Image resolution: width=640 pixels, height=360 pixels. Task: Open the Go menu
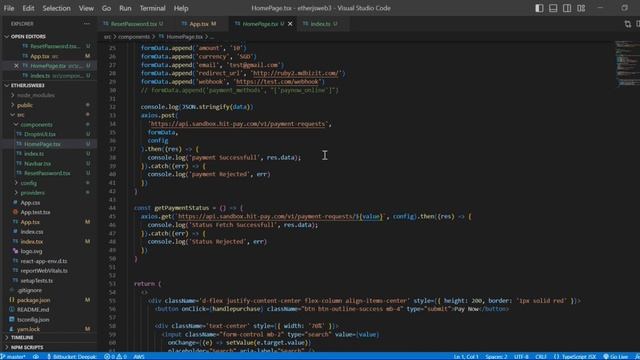(106, 8)
